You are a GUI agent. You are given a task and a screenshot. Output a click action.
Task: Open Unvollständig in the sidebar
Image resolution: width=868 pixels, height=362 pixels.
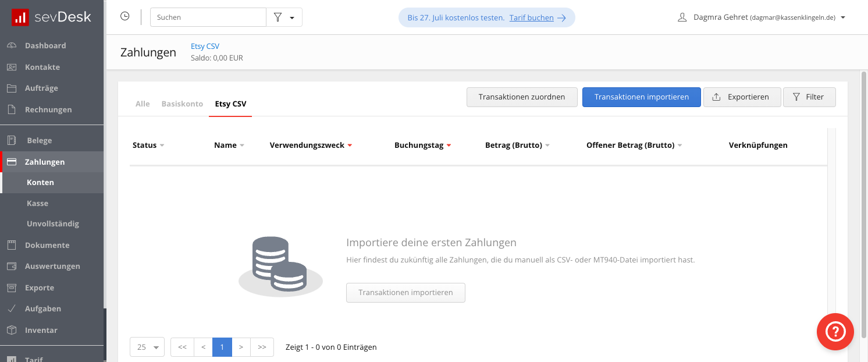pos(52,223)
